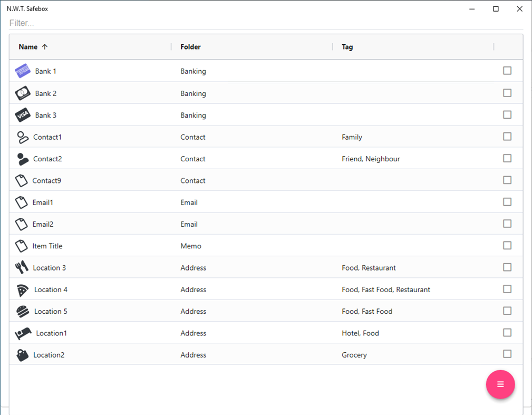
Task: Click the outlined person icon for Contact1
Action: [22, 137]
